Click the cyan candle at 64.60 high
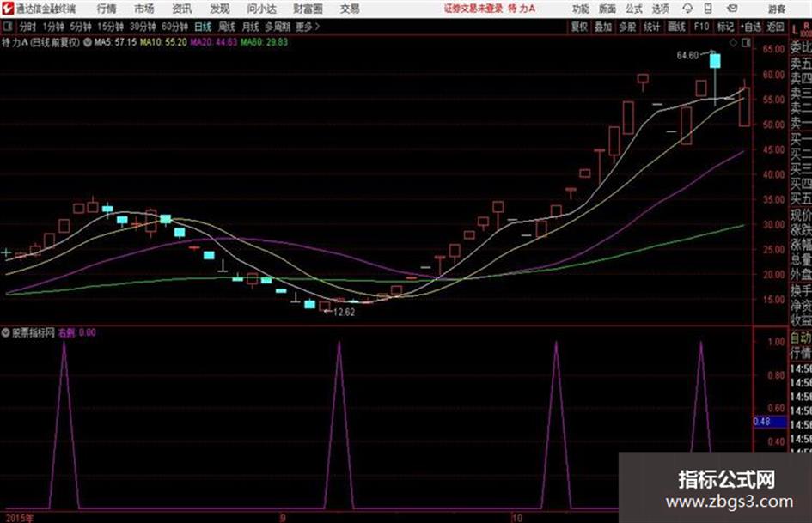The height and width of the screenshot is (523, 812). click(x=715, y=61)
